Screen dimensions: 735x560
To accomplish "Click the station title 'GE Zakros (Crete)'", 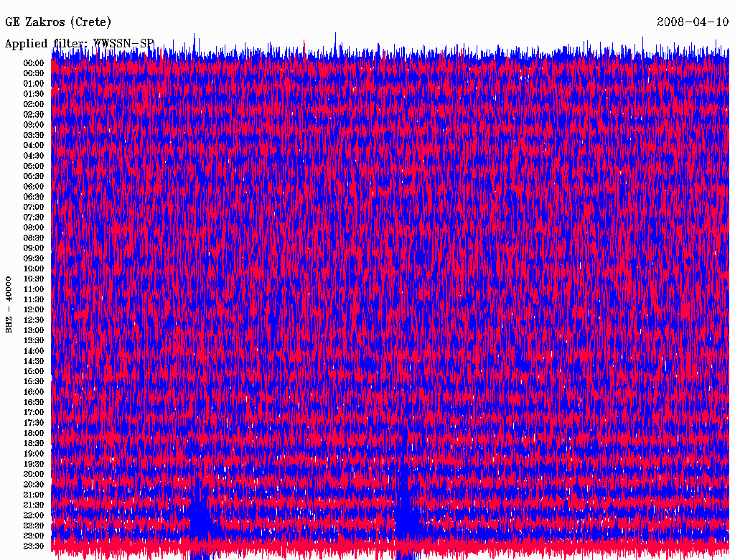I will tap(58, 22).
